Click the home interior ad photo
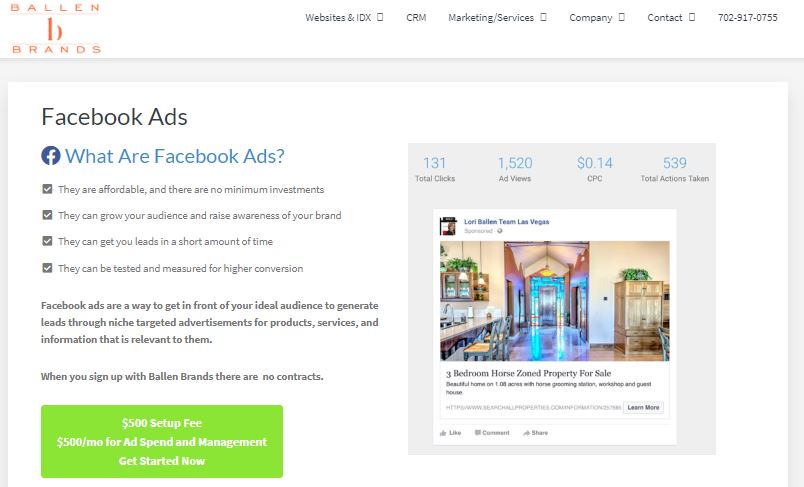The image size is (804, 487). point(554,301)
